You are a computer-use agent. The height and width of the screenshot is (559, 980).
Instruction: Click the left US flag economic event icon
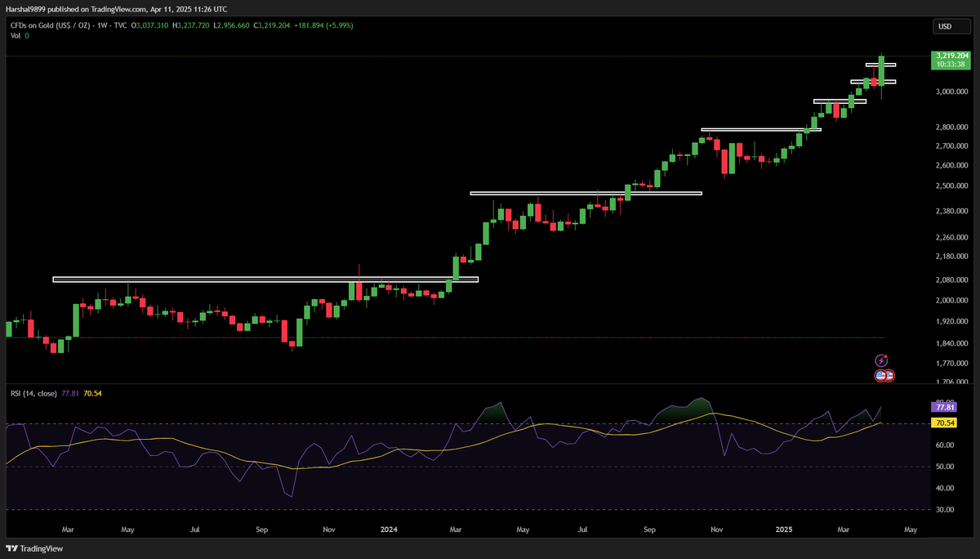880,375
